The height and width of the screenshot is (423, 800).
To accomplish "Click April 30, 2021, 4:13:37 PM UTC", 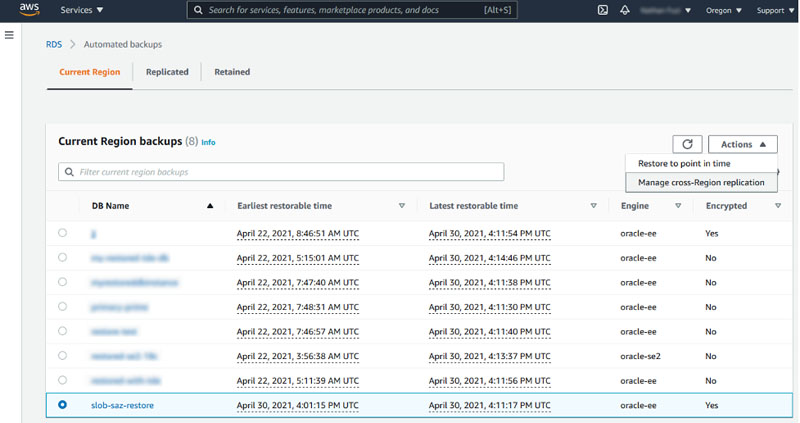I will click(489, 356).
